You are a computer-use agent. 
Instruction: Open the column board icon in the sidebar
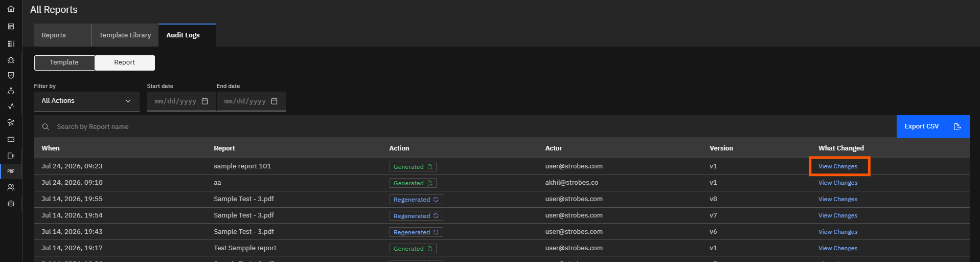coord(11,156)
